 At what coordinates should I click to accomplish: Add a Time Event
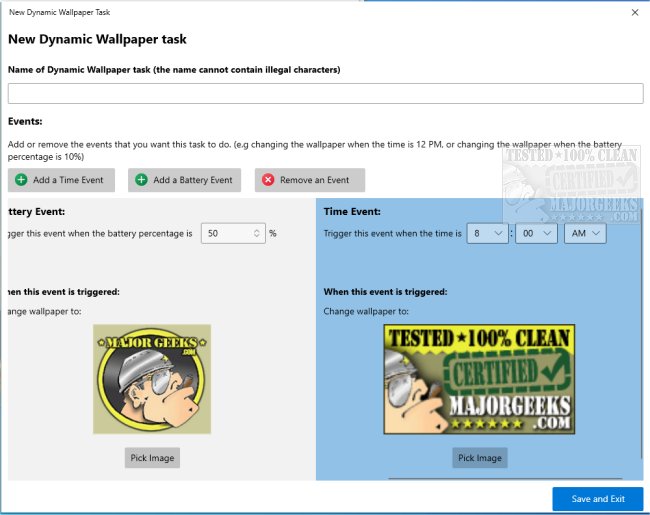61,180
